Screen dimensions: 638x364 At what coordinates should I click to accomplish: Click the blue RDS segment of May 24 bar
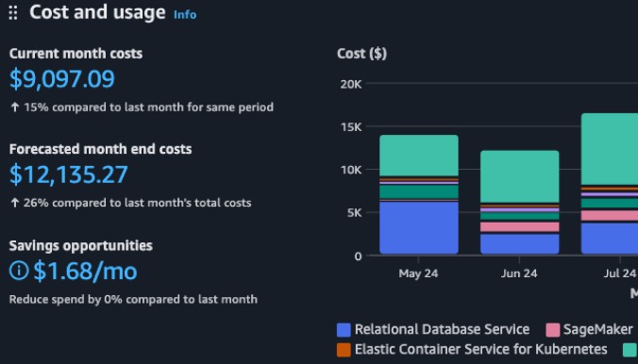(419, 228)
